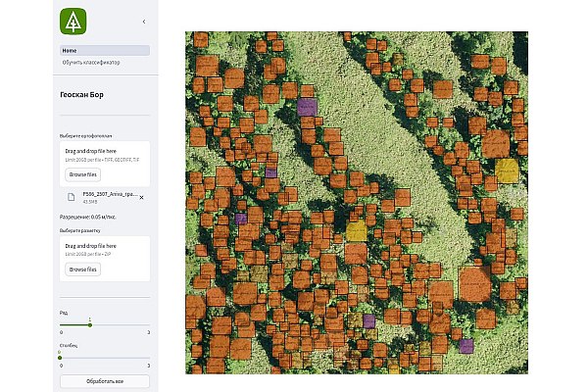This screenshot has height=392, width=588.
Task: Click the purple box in map's bottom-right area
Action: pyautogui.click(x=466, y=345)
